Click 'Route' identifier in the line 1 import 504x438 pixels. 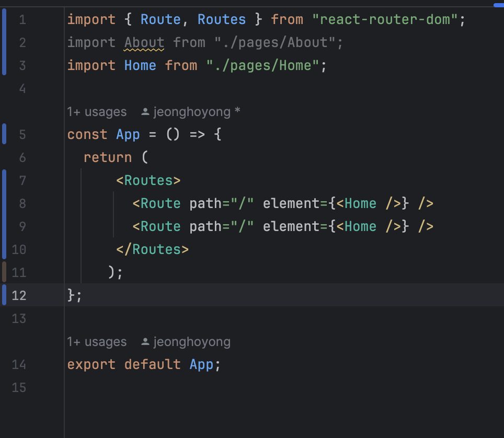coord(161,20)
